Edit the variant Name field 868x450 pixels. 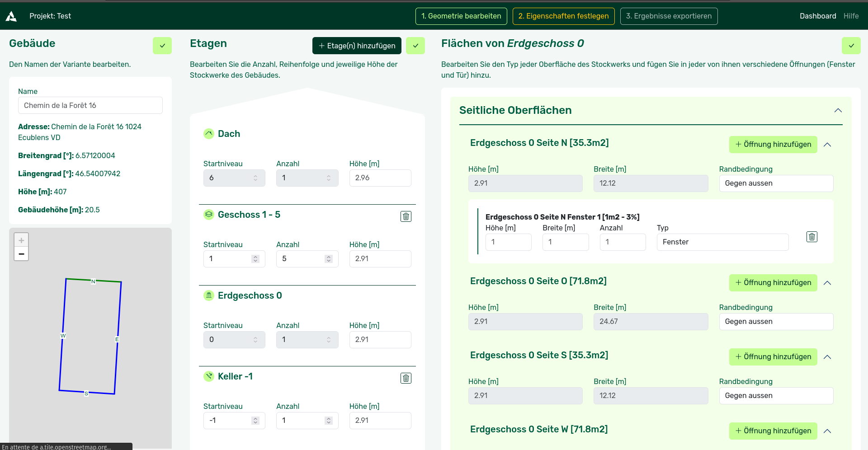point(90,105)
